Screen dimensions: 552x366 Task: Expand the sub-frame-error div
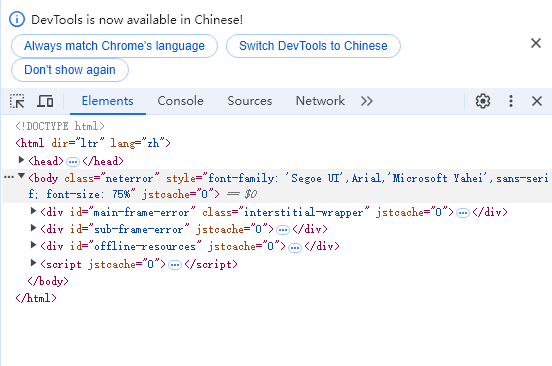[33, 228]
